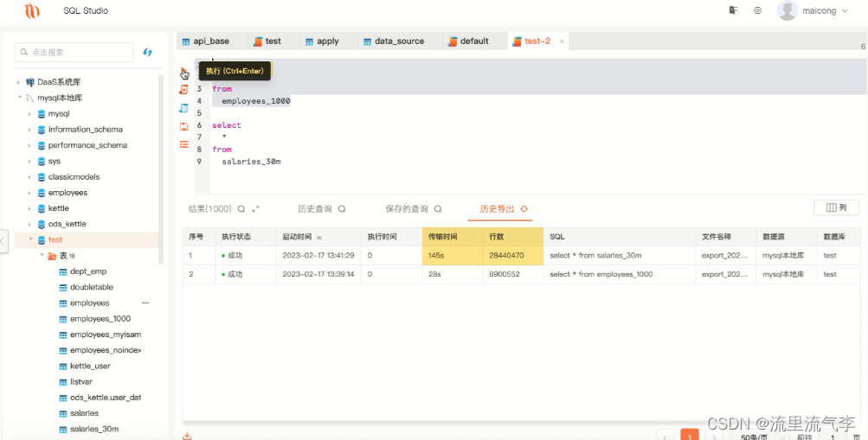The width and height of the screenshot is (868, 440).
Task: Open the more options dots on employees table
Action: click(145, 303)
